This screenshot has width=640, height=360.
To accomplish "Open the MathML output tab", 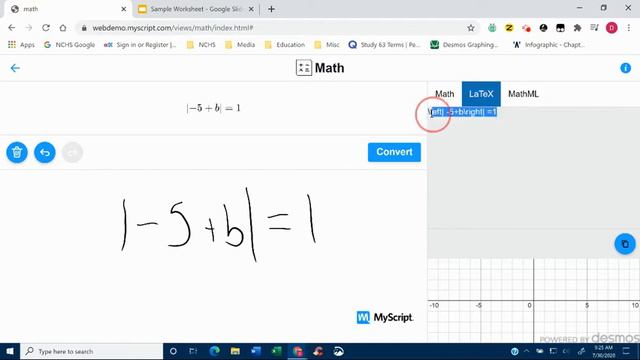I will tap(523, 94).
